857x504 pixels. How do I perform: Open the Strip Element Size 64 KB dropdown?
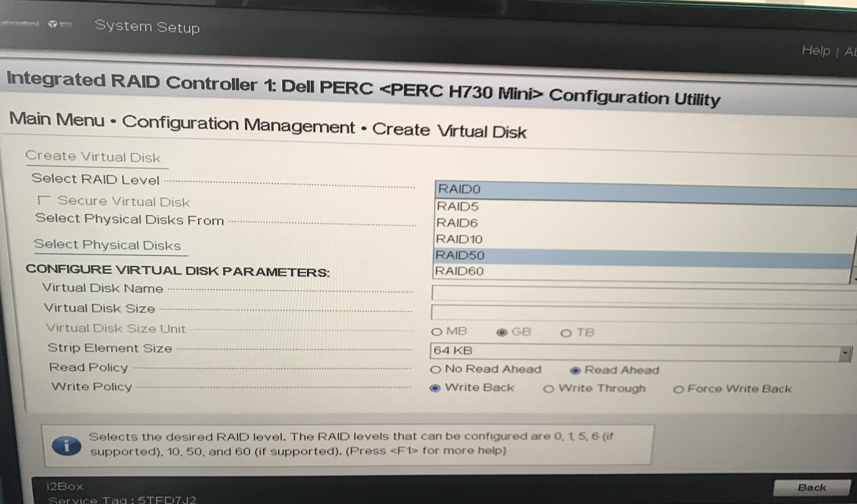tap(641, 352)
